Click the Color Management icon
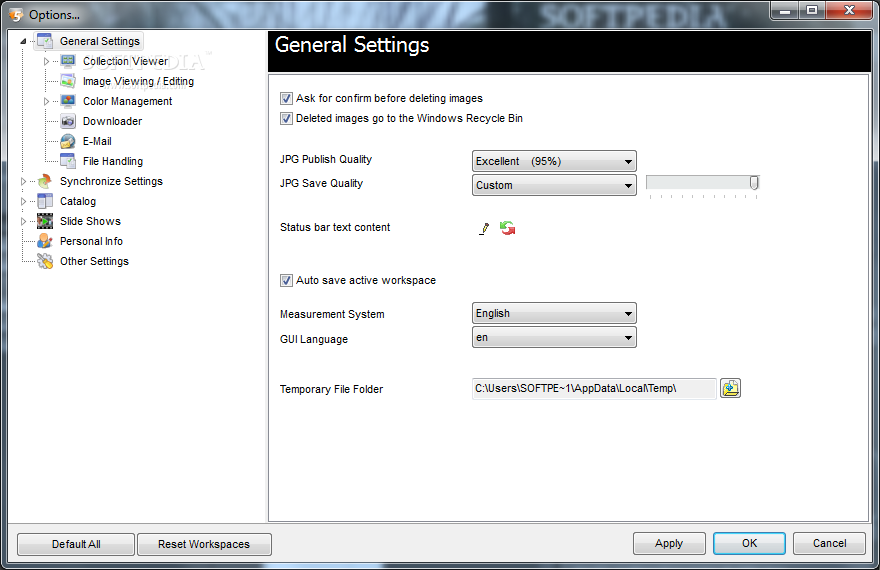Image resolution: width=880 pixels, height=570 pixels. click(x=68, y=101)
